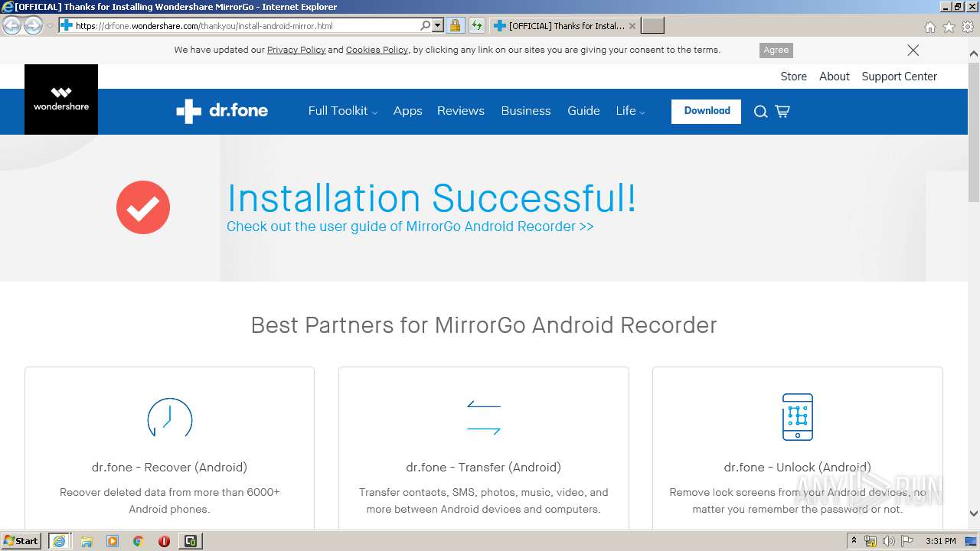
Task: Open the browser Tools gear icon
Action: coord(968,27)
